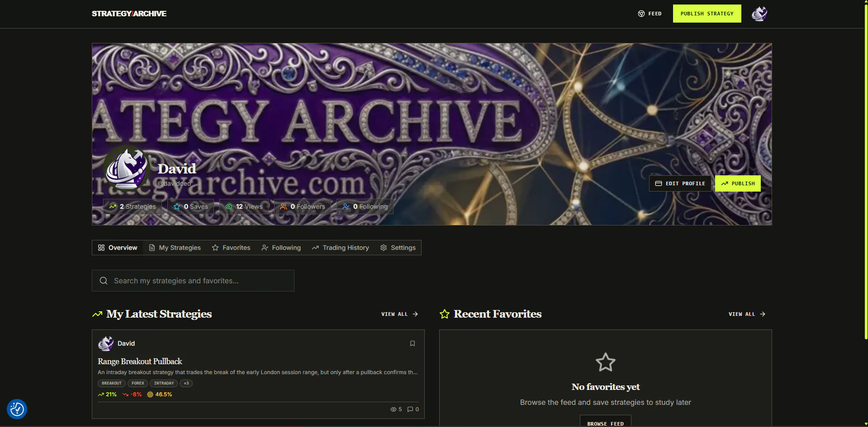Open the Settings tab
This screenshot has height=427, width=868.
(x=398, y=248)
